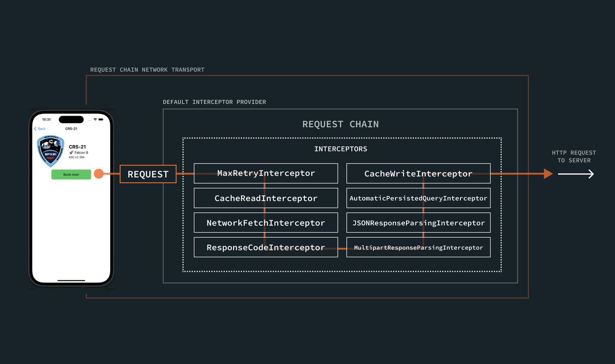This screenshot has height=364, width=615.
Task: Tap the CRS-21 title in the navigation bar
Action: (x=71, y=128)
